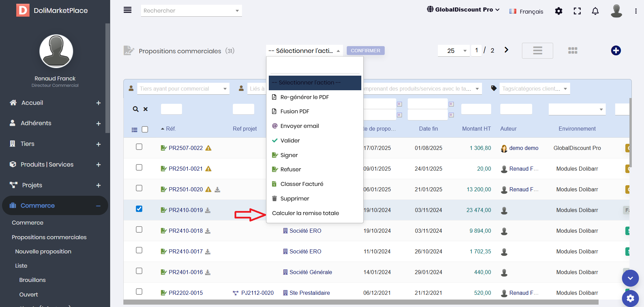644x307 pixels.
Task: Open the notifications bell
Action: click(595, 11)
